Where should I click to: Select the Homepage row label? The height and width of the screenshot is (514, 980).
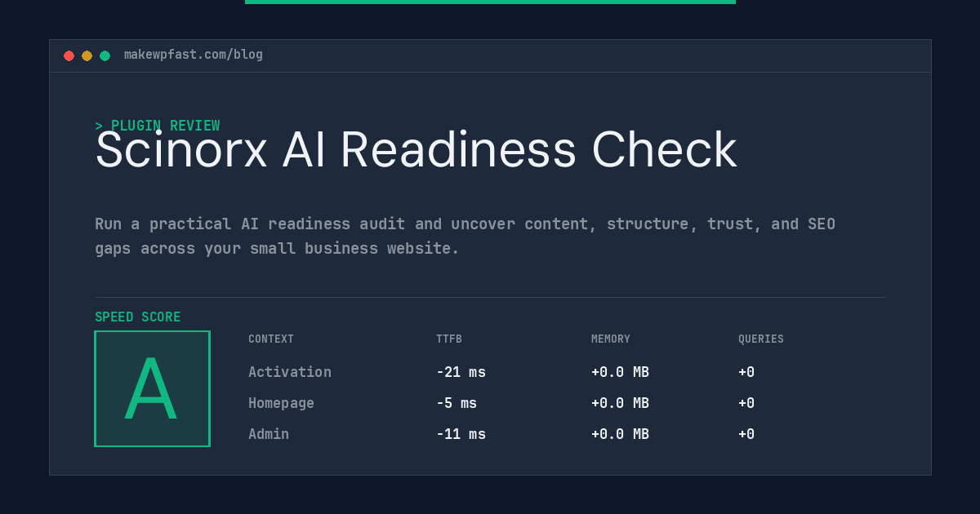click(x=281, y=403)
